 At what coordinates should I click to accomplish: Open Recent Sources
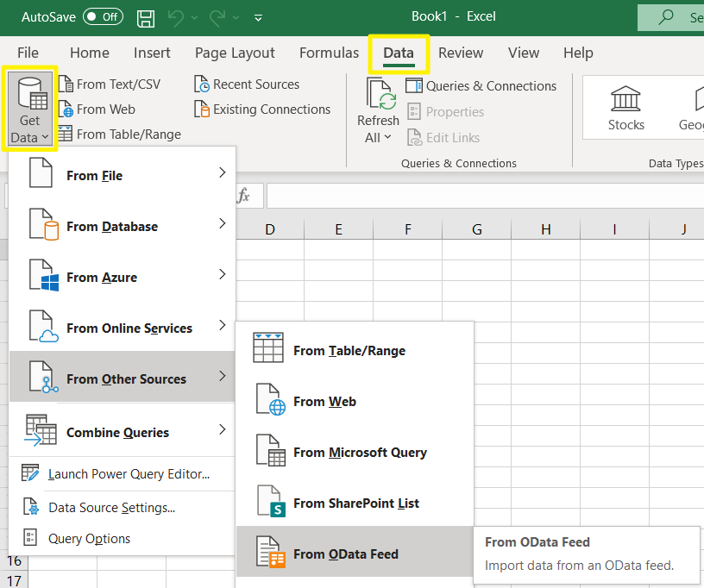click(x=248, y=84)
